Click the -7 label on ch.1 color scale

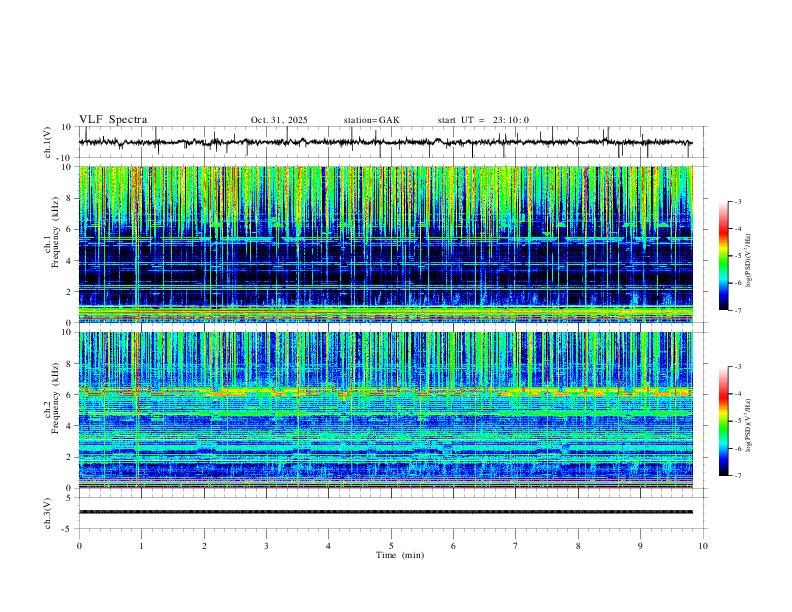click(737, 310)
